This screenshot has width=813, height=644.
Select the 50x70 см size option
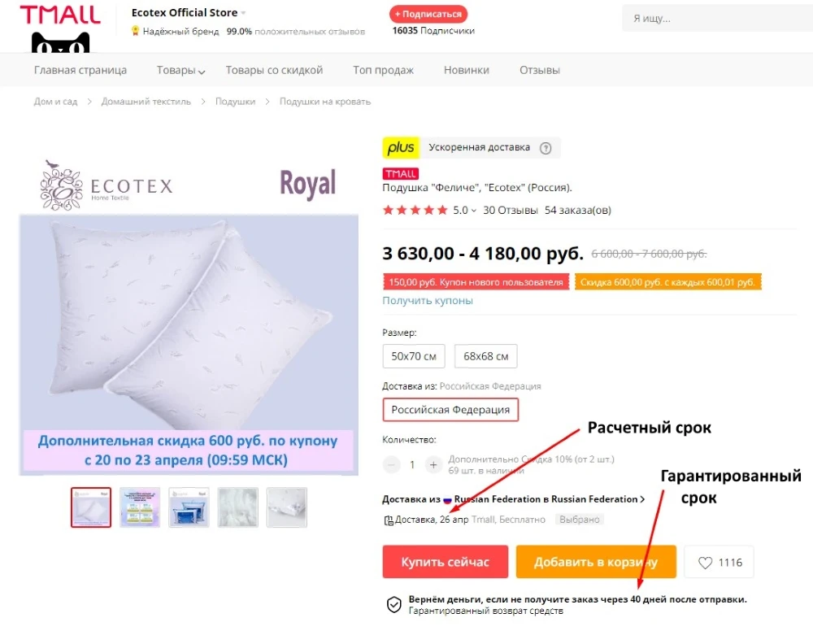point(414,356)
